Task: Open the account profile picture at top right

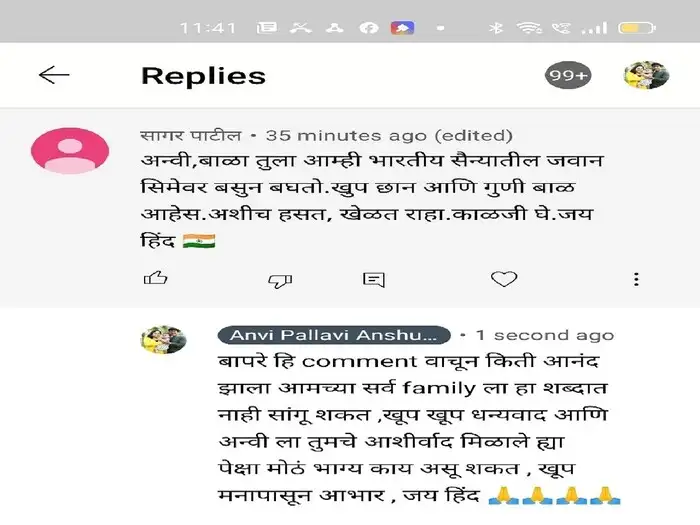Action: (x=646, y=75)
